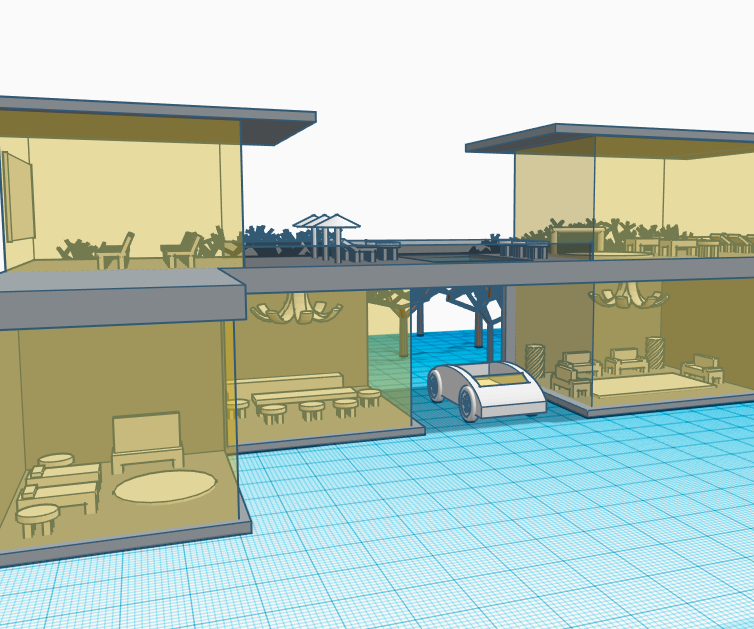Viewport: 754px width, 629px height.
Task: Select the white car model
Action: 486,390
